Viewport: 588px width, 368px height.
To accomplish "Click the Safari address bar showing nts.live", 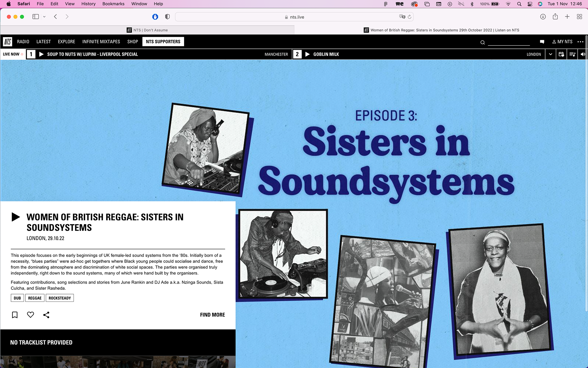I will pos(294,17).
